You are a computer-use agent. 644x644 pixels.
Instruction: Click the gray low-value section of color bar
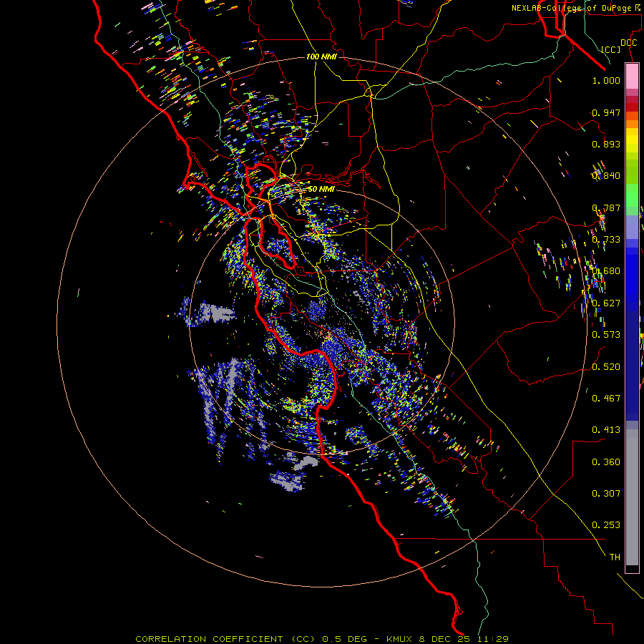(632, 497)
